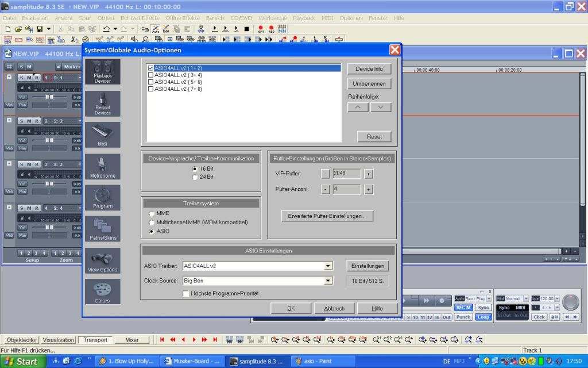Click the ASIO Einstellungen button

(x=367, y=266)
